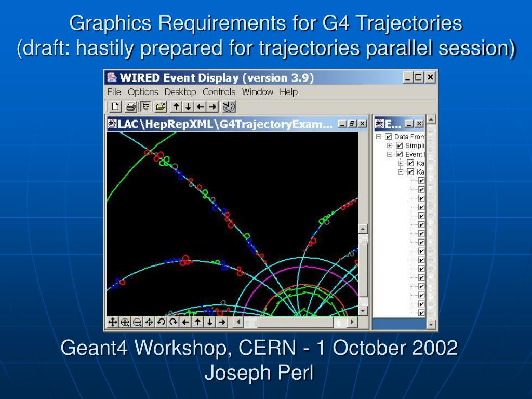Collapse the expanded Ka tree node
This screenshot has width=532, height=399.
pos(401,171)
